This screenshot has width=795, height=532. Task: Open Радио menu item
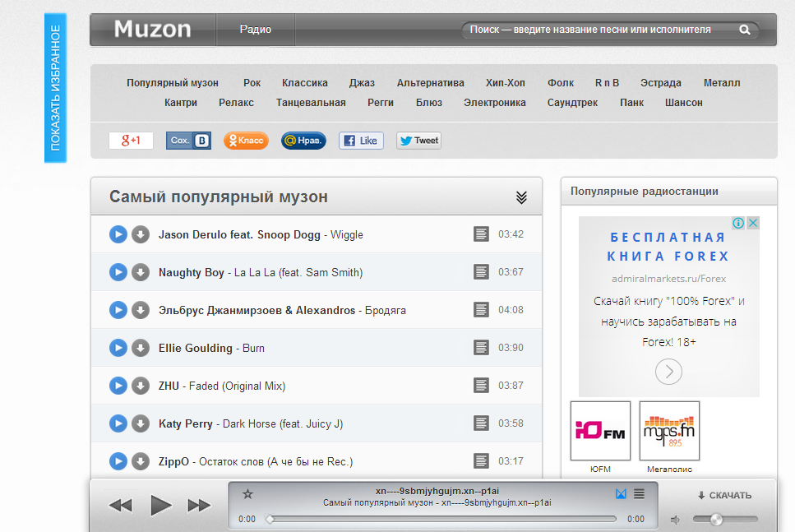point(256,30)
